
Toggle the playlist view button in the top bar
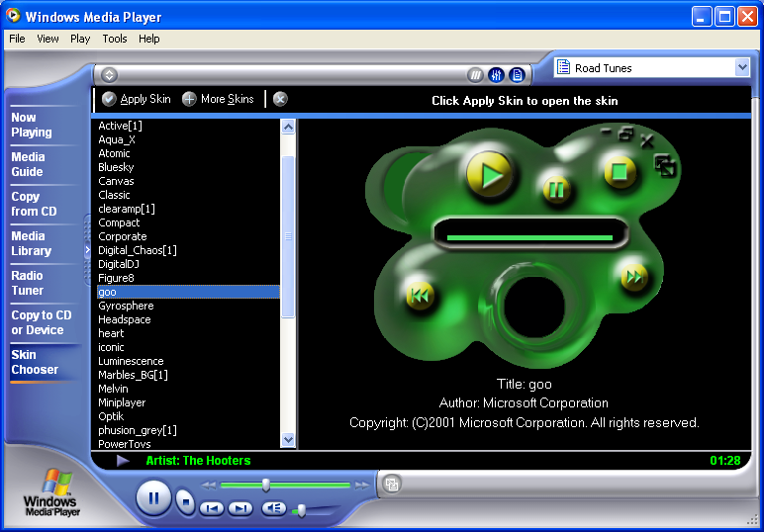[x=516, y=75]
